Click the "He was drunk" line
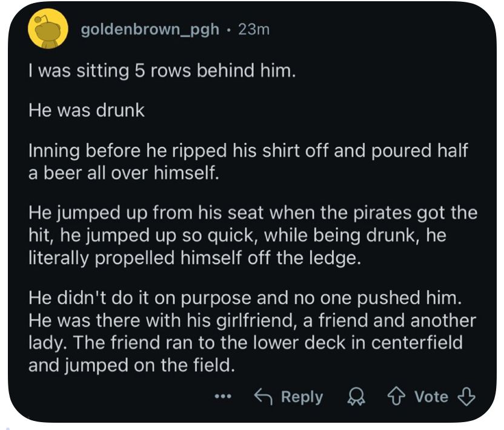 coord(87,110)
